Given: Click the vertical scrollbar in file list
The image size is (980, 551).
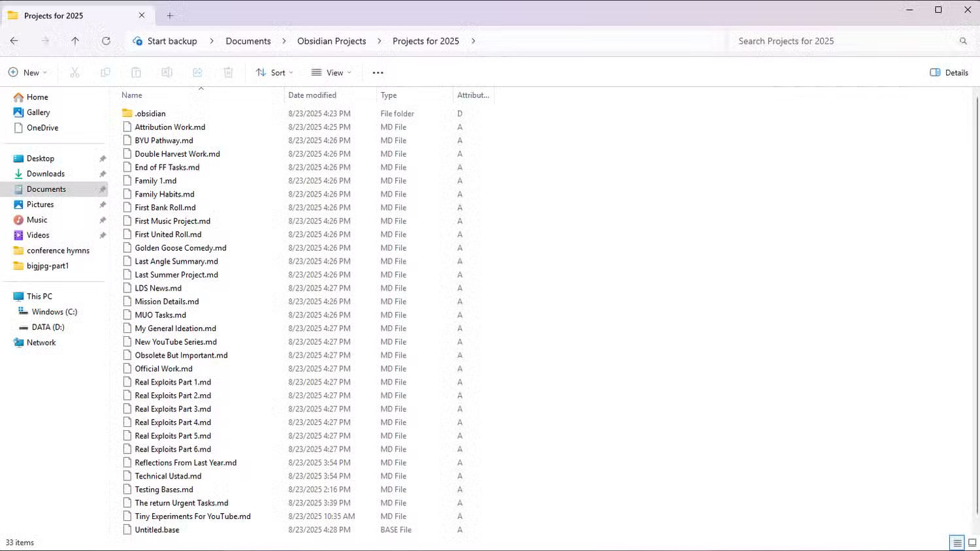Looking at the screenshot, I should pyautogui.click(x=977, y=294).
